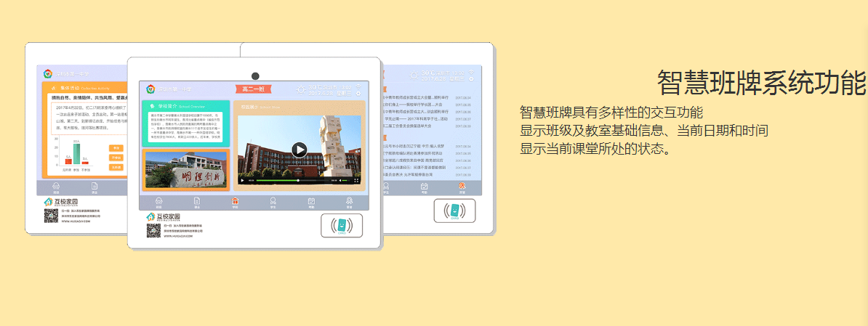Play the campus video on center screen
This screenshot has height=326, width=868.
coord(299,150)
